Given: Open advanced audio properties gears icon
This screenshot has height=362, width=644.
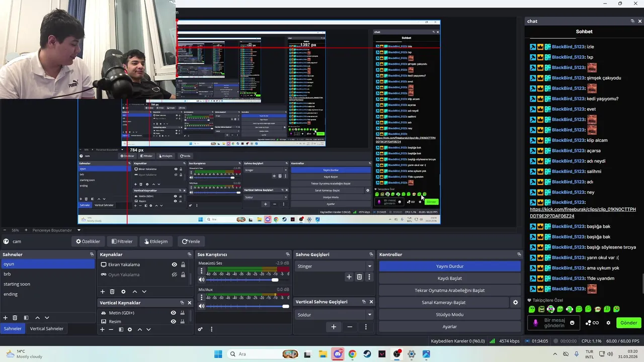Looking at the screenshot, I should [x=200, y=329].
